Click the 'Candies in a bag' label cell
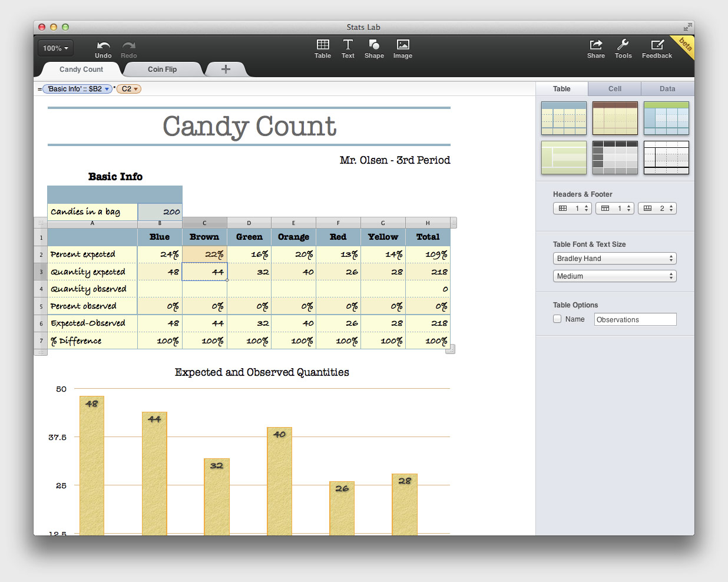 pyautogui.click(x=92, y=212)
